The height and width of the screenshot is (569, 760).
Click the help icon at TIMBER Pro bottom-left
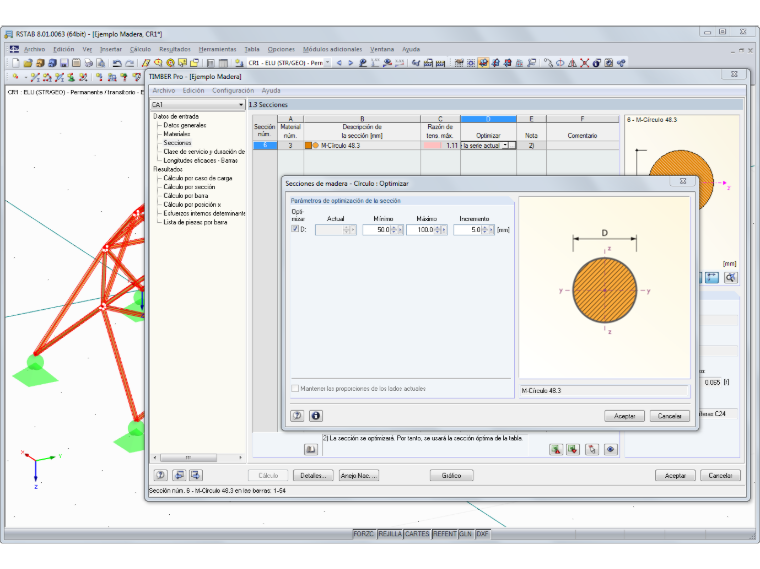click(x=161, y=475)
